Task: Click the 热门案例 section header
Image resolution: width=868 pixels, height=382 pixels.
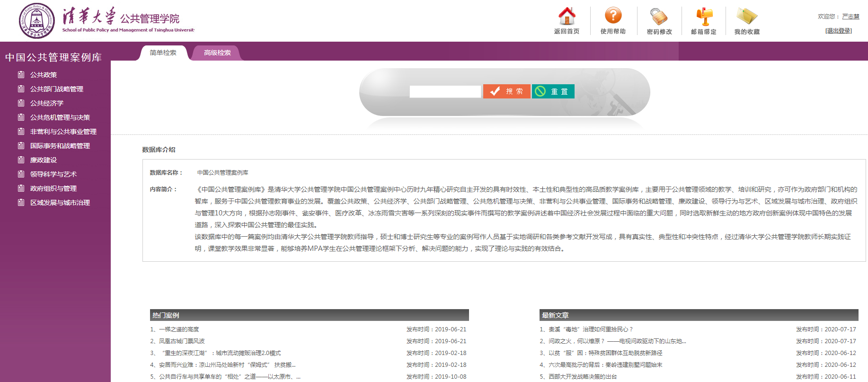Action: tap(310, 315)
